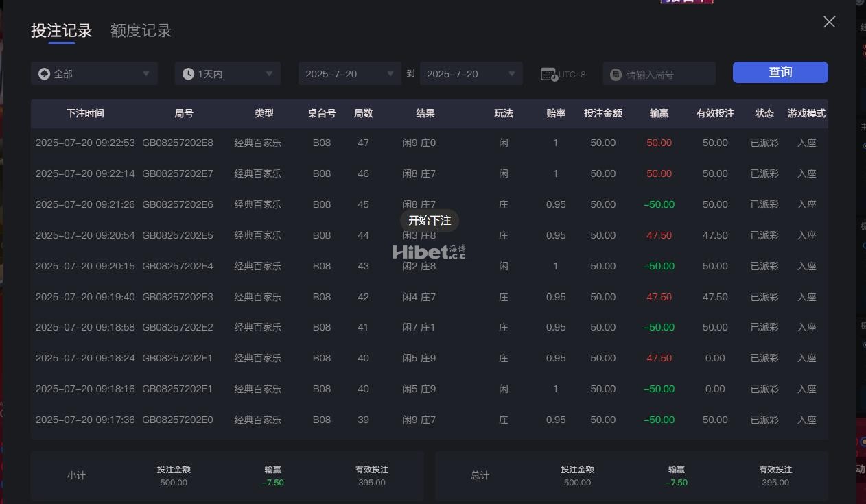Select the 投注记录 tab
This screenshot has height=504, width=866.
[x=61, y=31]
